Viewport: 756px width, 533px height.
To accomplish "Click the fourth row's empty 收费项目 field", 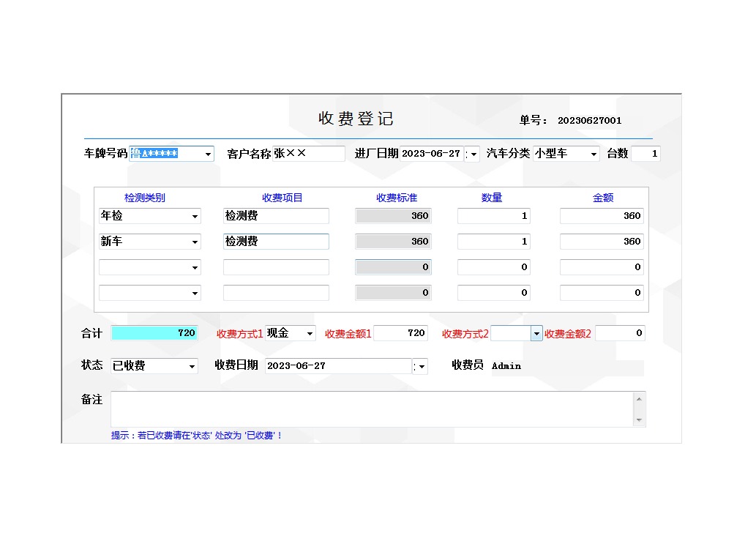I will click(x=276, y=292).
